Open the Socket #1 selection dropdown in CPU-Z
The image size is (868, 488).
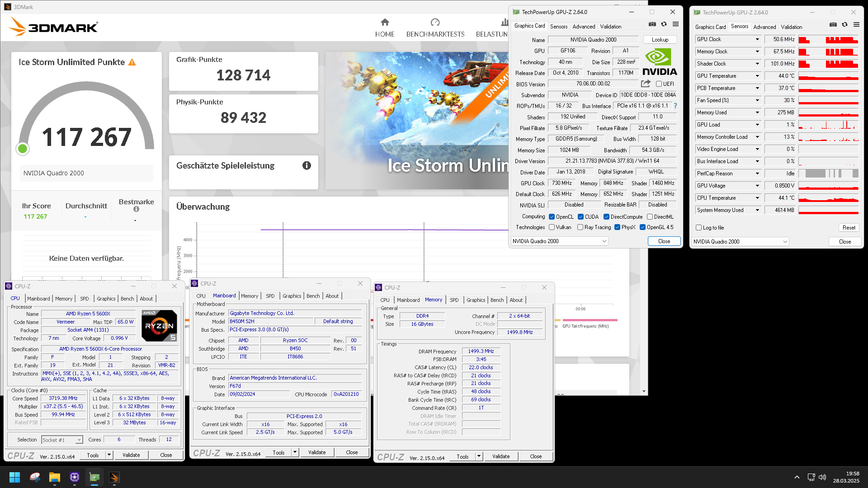click(62, 440)
